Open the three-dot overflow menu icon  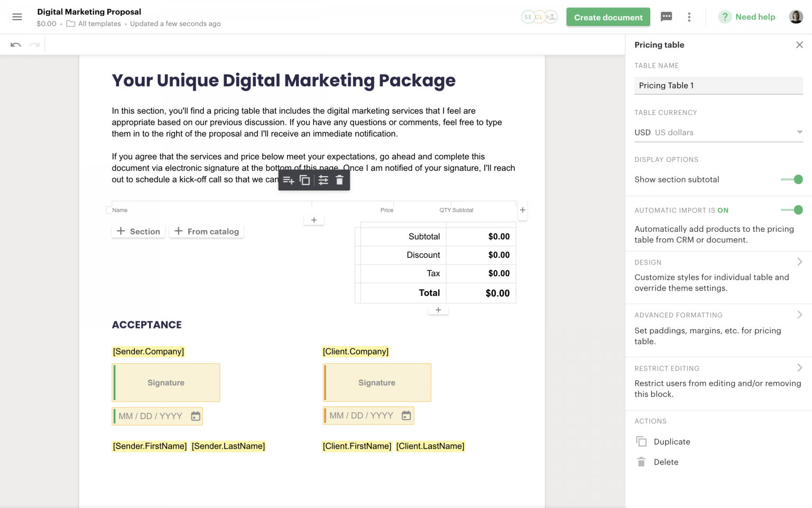pos(689,16)
